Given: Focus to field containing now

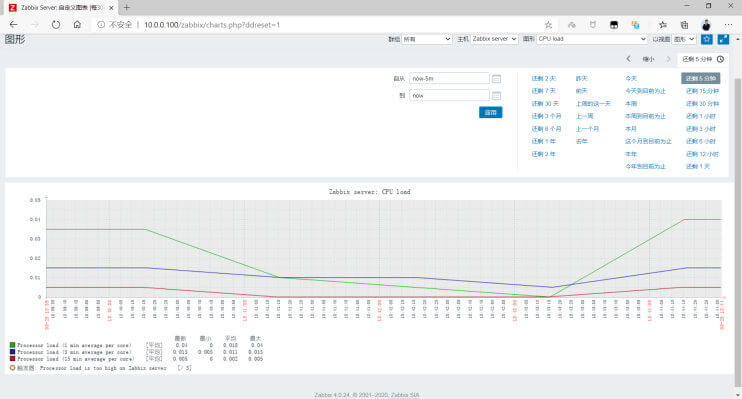Looking at the screenshot, I should [x=449, y=96].
